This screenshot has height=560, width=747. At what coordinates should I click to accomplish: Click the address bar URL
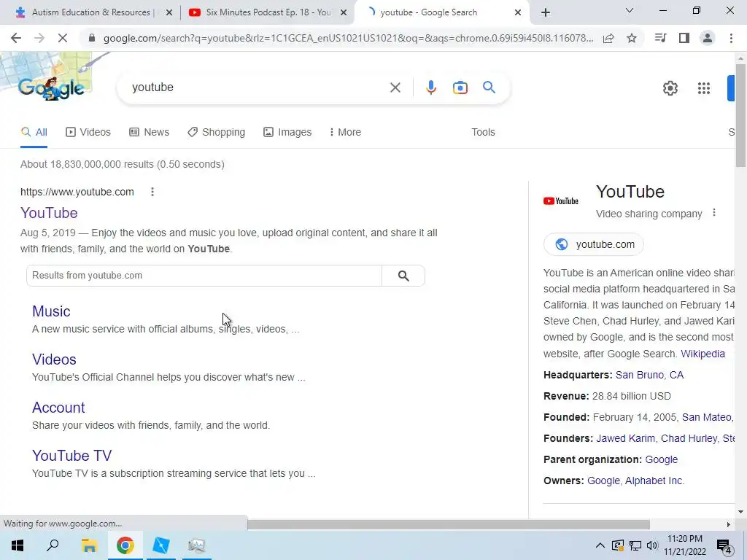349,38
